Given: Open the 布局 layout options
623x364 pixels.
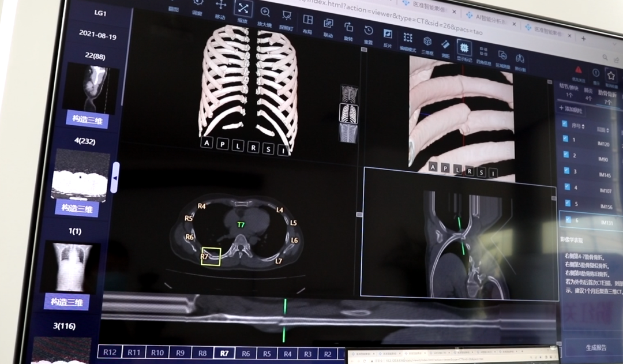Looking at the screenshot, I should (307, 23).
